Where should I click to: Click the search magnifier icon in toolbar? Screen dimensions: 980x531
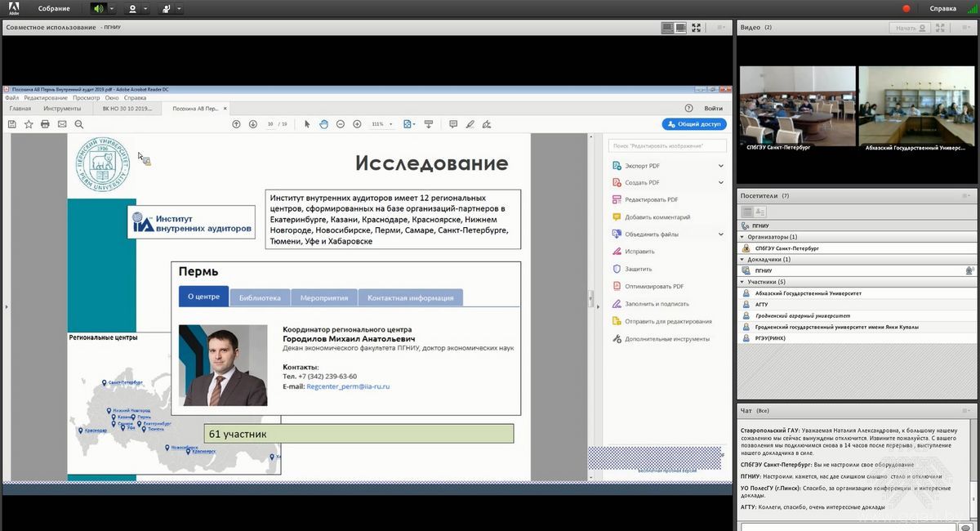click(x=79, y=124)
